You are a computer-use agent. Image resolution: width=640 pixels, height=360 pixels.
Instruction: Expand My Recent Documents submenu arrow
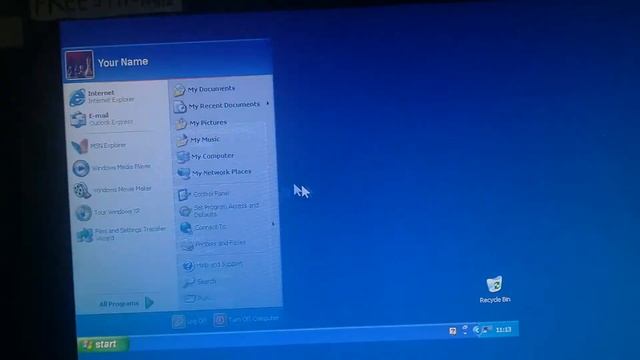268,104
